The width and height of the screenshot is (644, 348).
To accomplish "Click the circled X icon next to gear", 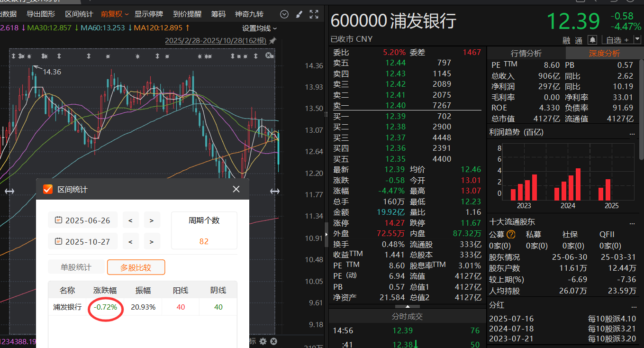I will [x=273, y=341].
